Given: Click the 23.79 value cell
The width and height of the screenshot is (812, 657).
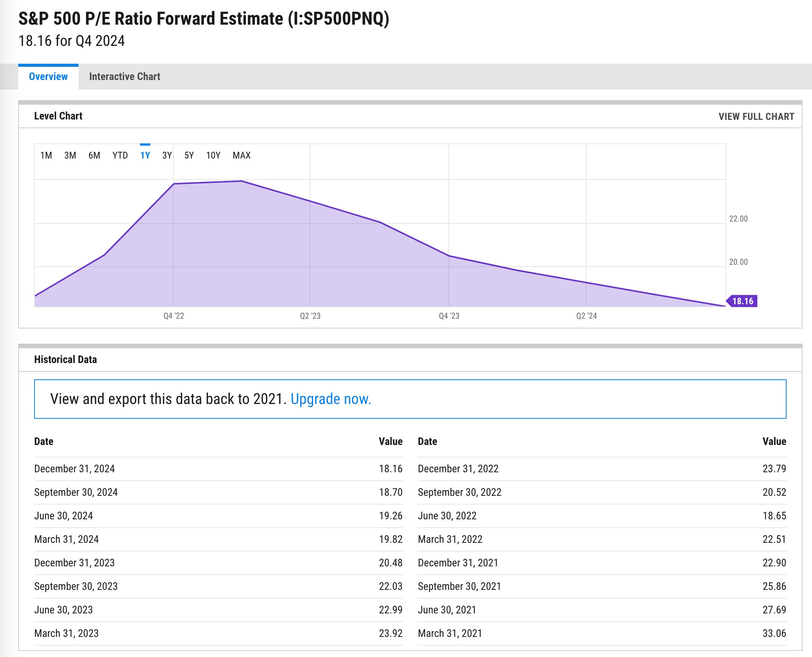Looking at the screenshot, I should [x=774, y=469].
